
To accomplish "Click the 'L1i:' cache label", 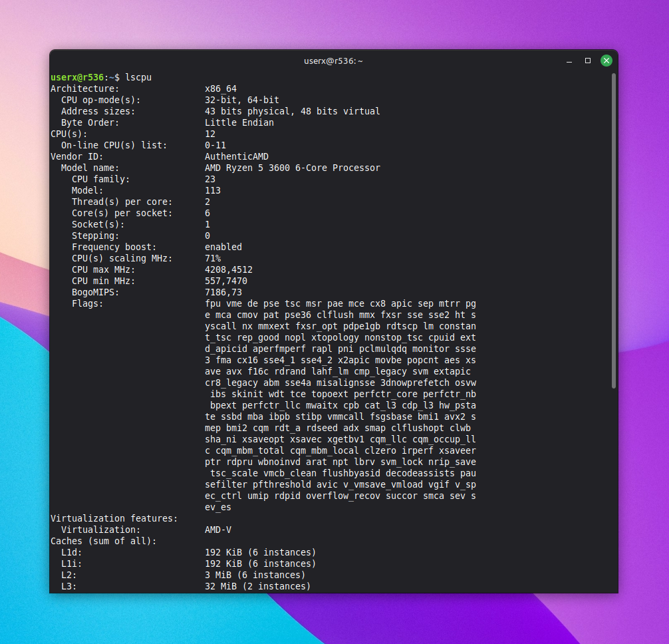I will (x=72, y=563).
